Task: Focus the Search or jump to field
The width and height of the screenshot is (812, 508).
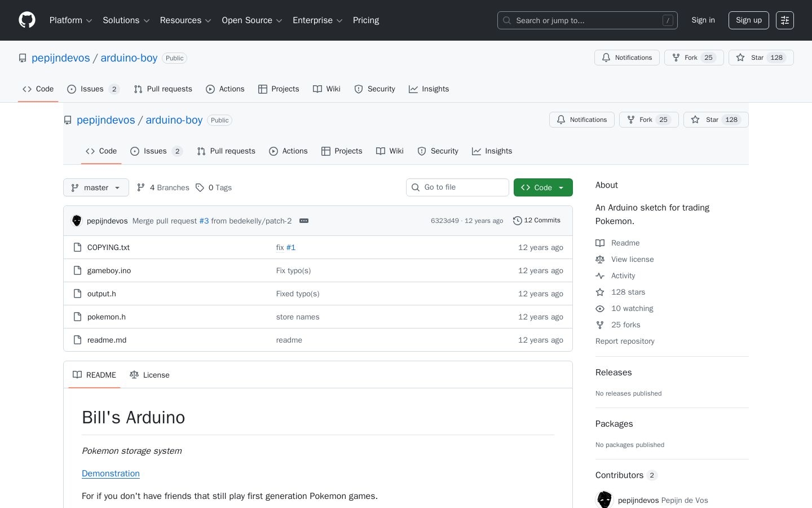Action: 588,20
